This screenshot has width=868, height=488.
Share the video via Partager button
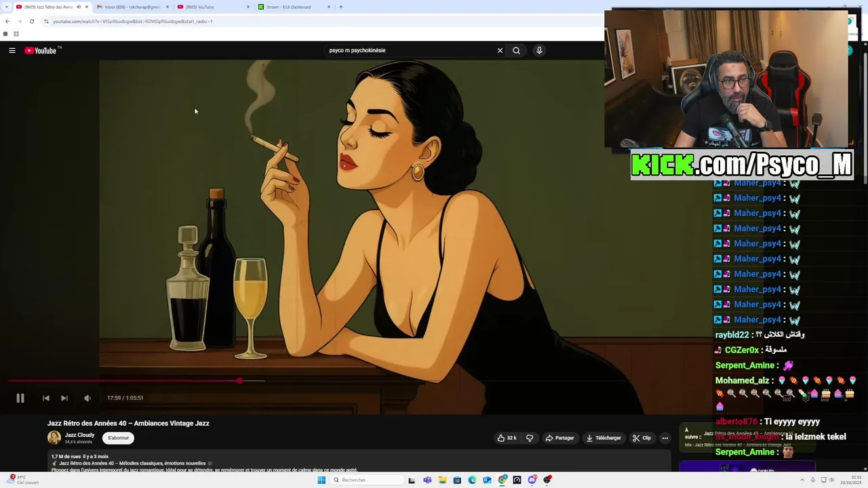pos(560,438)
